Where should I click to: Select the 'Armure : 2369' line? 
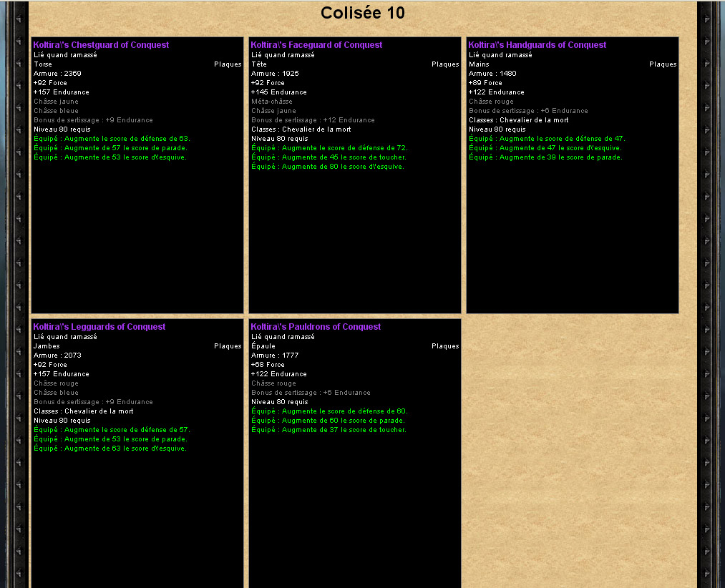click(x=57, y=74)
